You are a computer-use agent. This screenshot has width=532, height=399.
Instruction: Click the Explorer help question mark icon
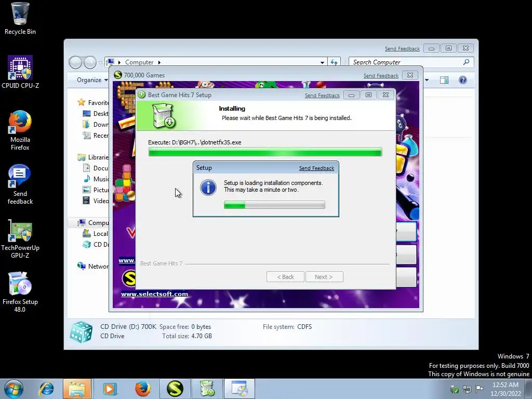(463, 80)
